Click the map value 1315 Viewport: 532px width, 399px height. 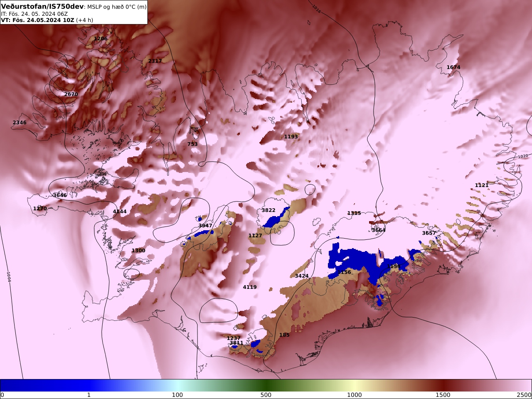[354, 213]
